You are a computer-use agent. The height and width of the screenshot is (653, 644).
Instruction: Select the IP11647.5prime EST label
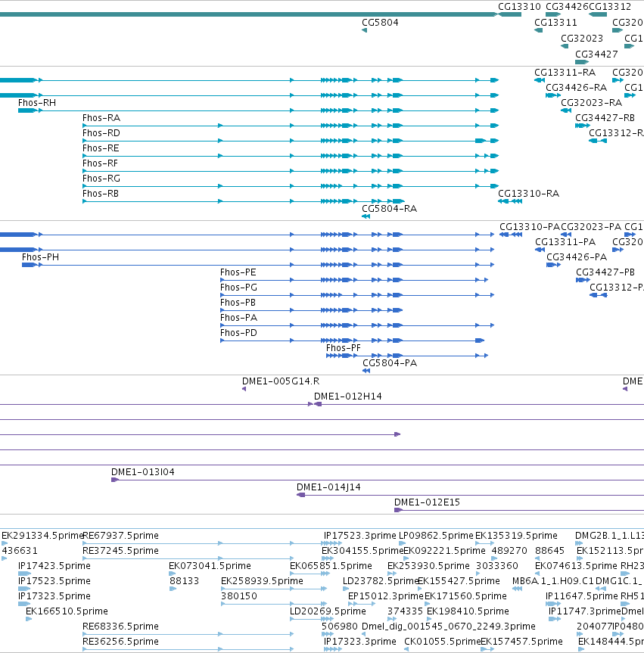pyautogui.click(x=582, y=596)
